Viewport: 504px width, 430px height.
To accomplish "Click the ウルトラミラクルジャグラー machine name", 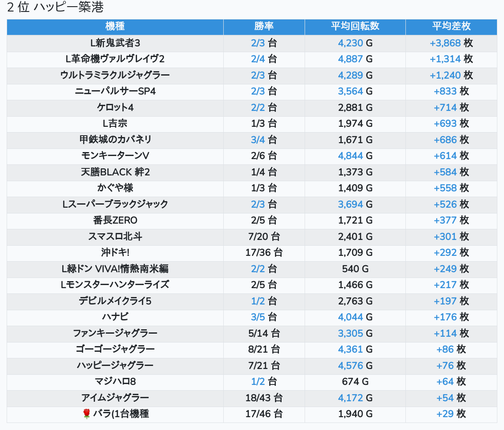I will coord(115,76).
